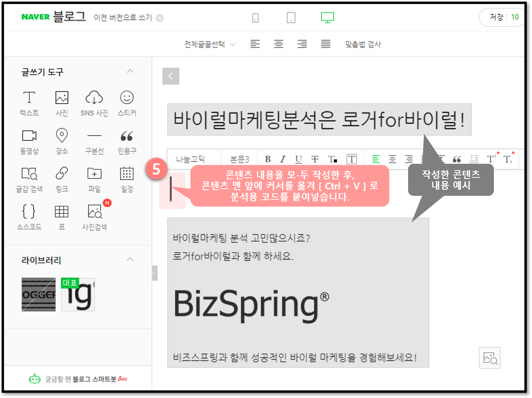
Task: Toggle bold in text toolbar
Action: coord(268,159)
